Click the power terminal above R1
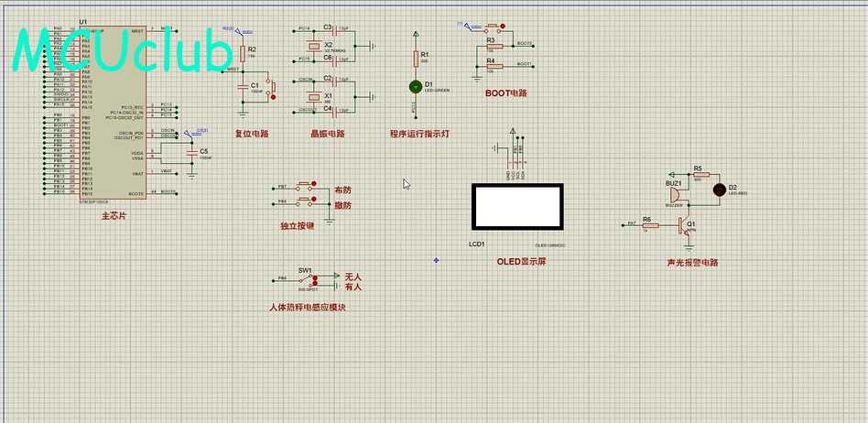 coord(416,35)
